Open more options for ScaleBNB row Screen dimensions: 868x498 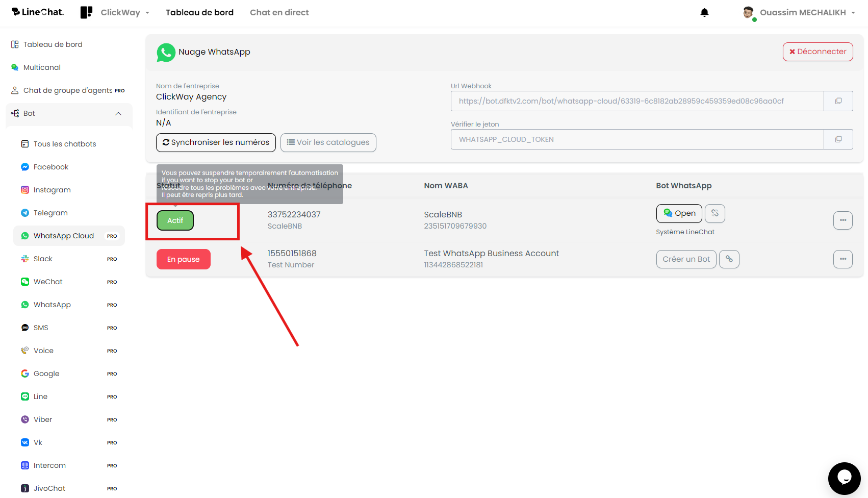click(843, 220)
